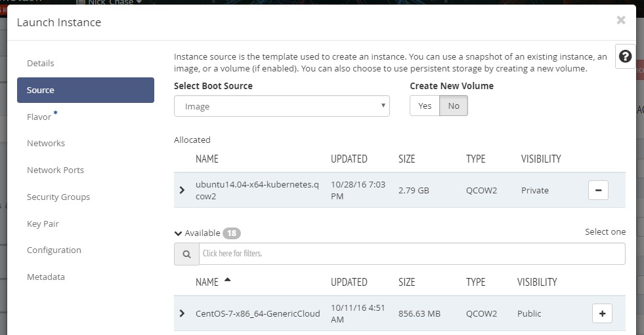Remove allocated ubuntu14.04 image with minus button
This screenshot has width=644, height=335.
(598, 190)
